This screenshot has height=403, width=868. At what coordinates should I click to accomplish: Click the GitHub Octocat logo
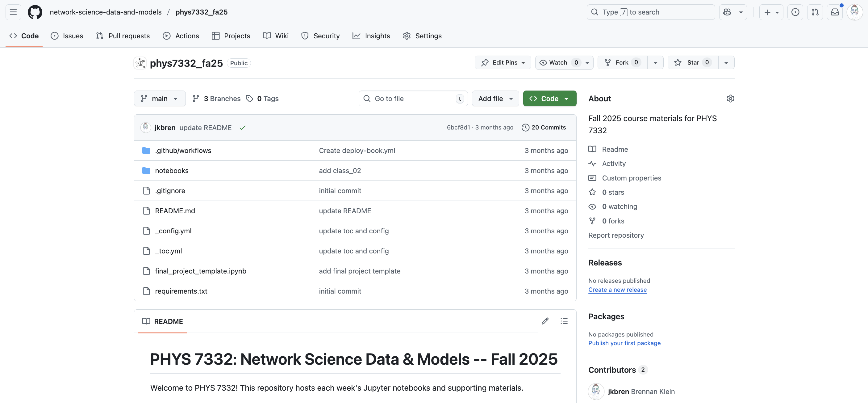35,12
